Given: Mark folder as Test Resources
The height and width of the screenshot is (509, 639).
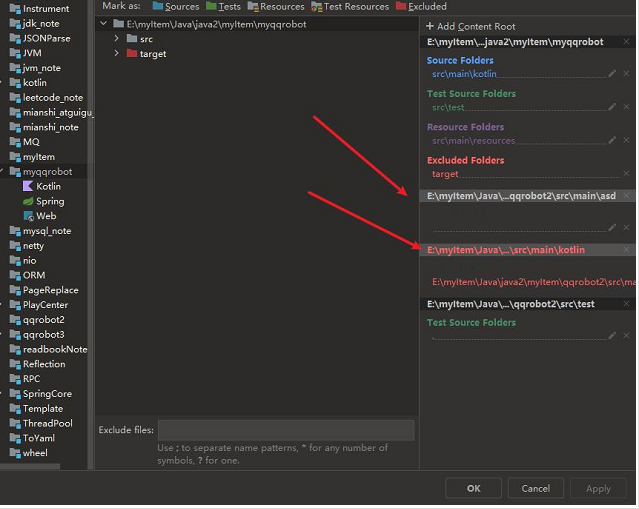Looking at the screenshot, I should 350,7.
